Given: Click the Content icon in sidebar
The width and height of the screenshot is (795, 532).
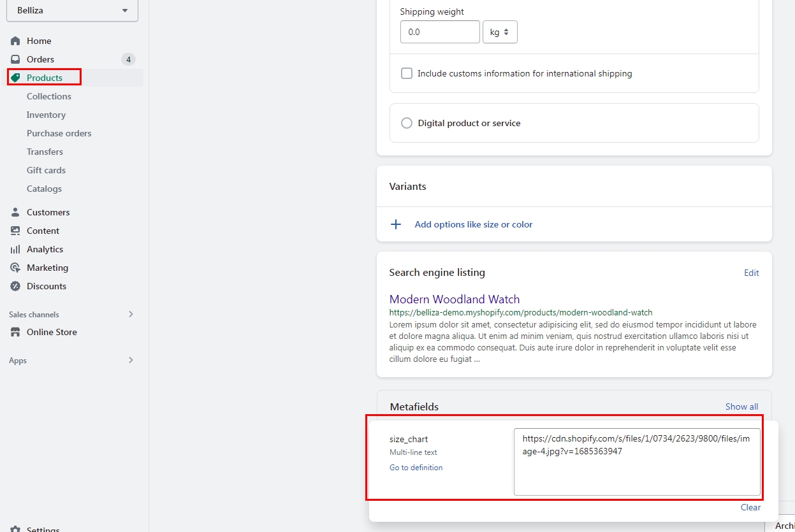Looking at the screenshot, I should click(x=16, y=231).
